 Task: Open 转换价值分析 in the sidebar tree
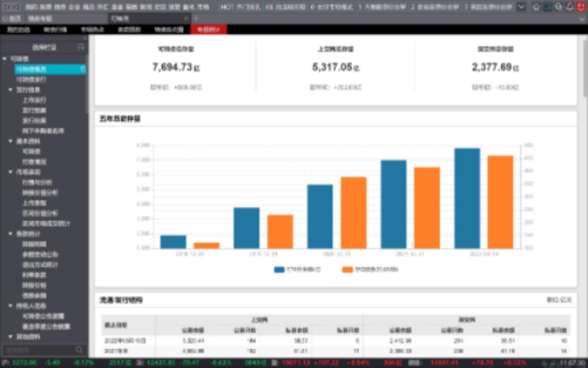coord(40,193)
